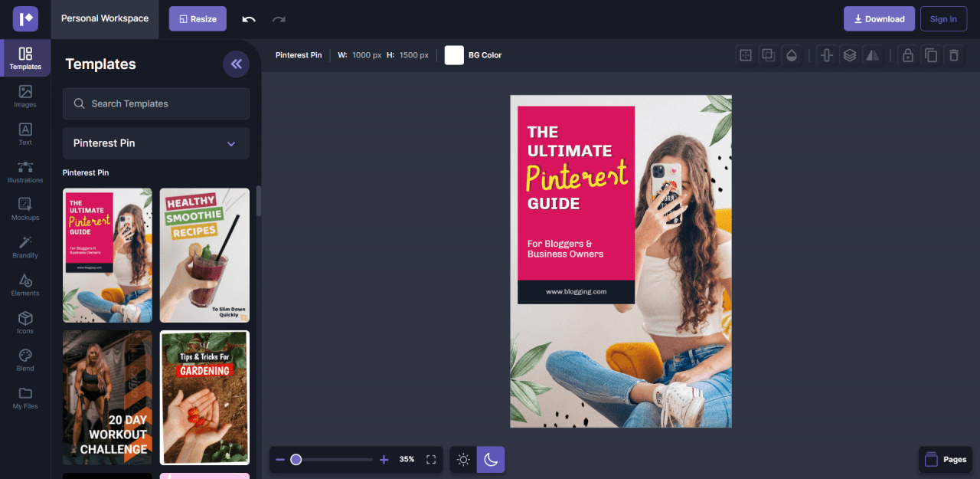Image resolution: width=980 pixels, height=479 pixels.
Task: Click the Download button
Action: tap(878, 19)
